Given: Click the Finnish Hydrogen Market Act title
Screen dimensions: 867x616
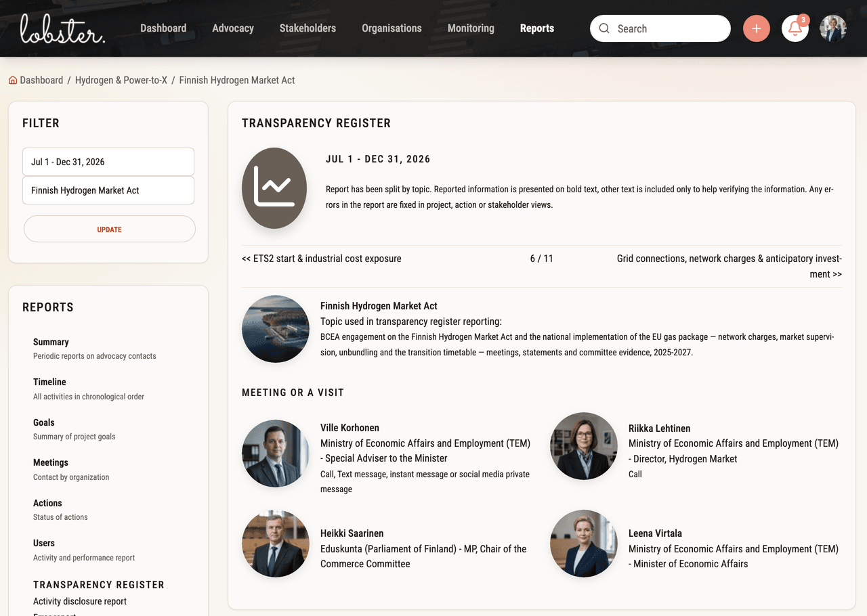Looking at the screenshot, I should (379, 306).
